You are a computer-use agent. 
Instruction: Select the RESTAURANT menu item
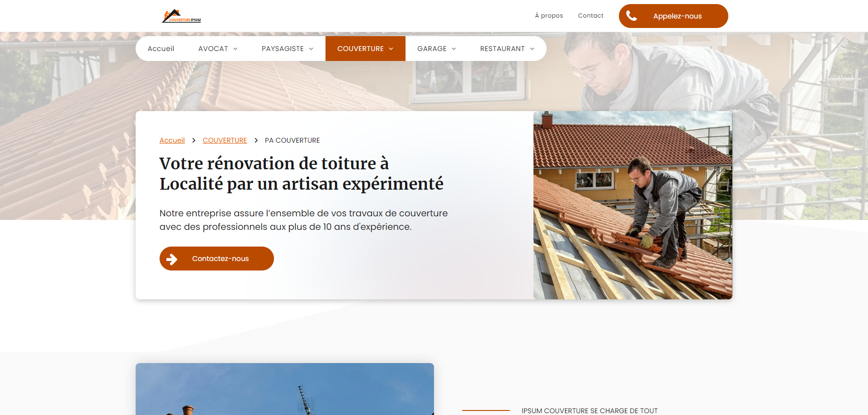(x=507, y=49)
